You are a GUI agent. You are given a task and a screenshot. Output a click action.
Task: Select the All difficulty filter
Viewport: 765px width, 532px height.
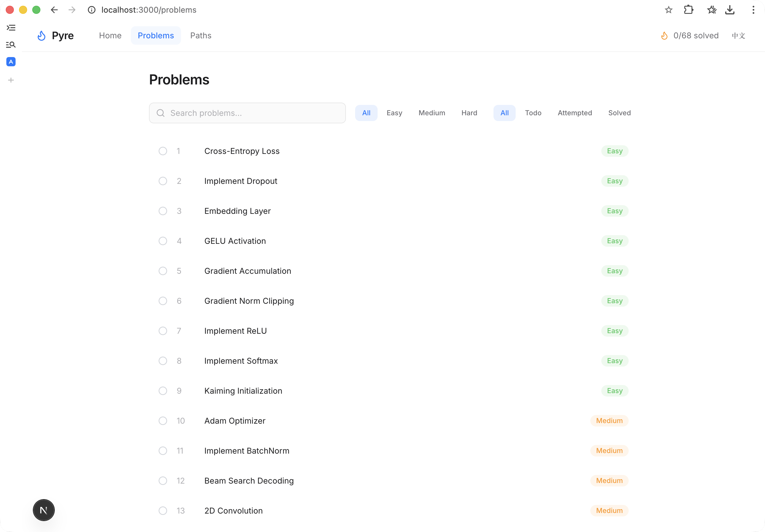pyautogui.click(x=366, y=113)
